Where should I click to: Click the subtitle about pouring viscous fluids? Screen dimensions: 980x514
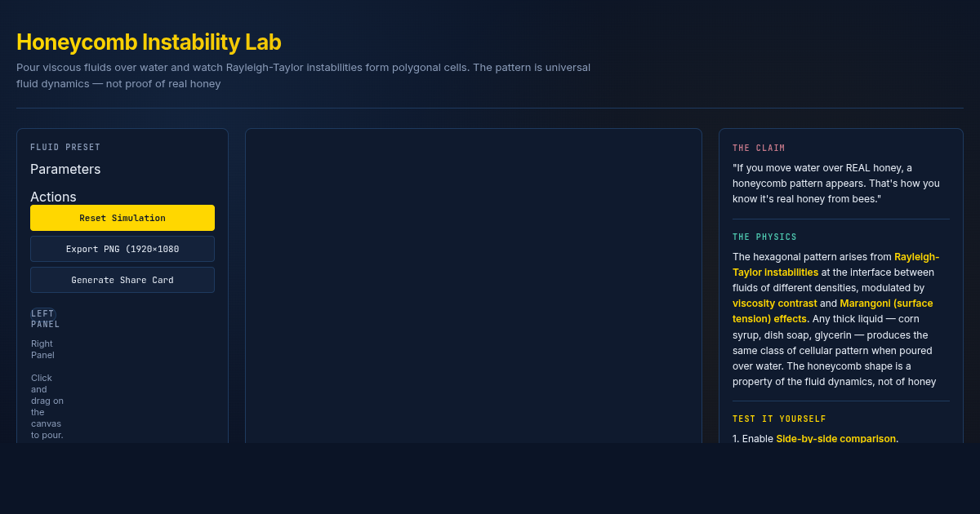[303, 75]
